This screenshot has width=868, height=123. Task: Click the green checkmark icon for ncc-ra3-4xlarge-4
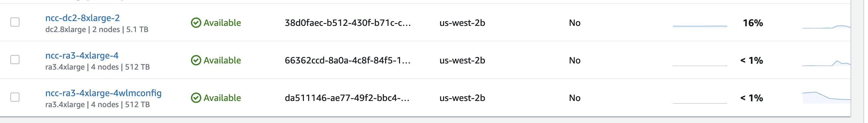[196, 60]
